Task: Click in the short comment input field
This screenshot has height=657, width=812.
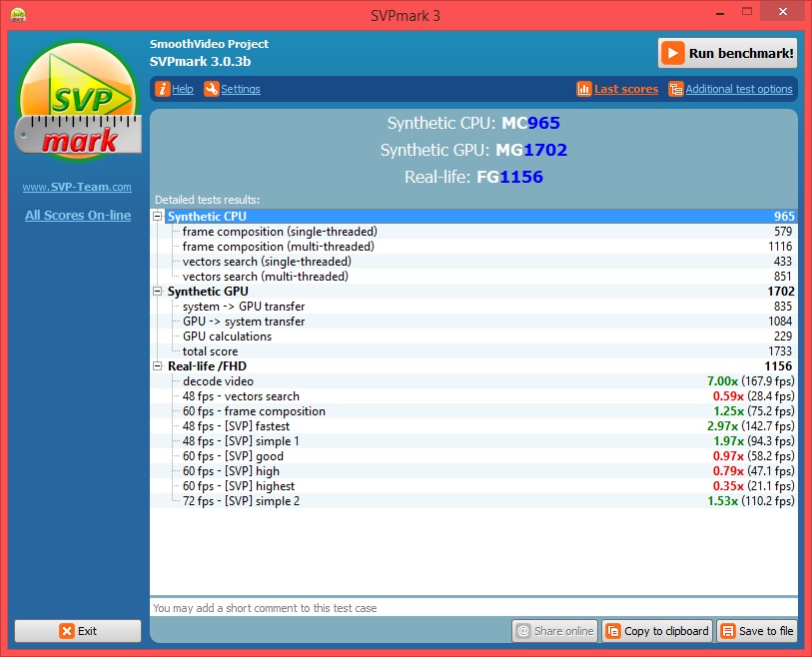Action: coord(472,607)
